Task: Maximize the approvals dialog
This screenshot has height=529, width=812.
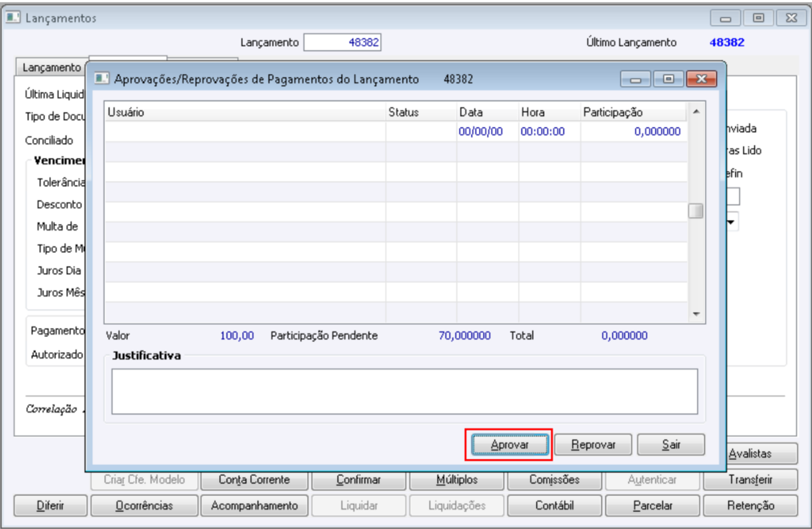Action: (668, 79)
